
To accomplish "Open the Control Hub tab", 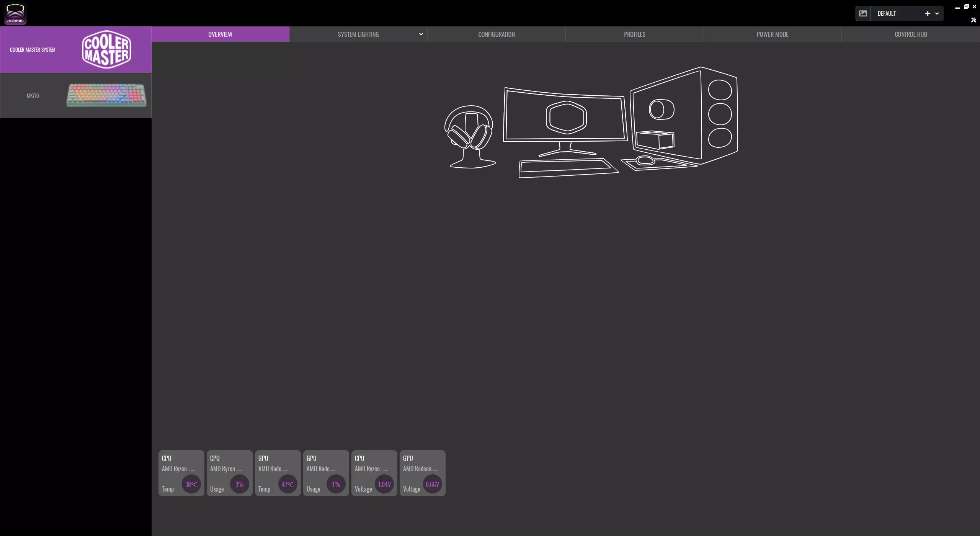I will (911, 34).
